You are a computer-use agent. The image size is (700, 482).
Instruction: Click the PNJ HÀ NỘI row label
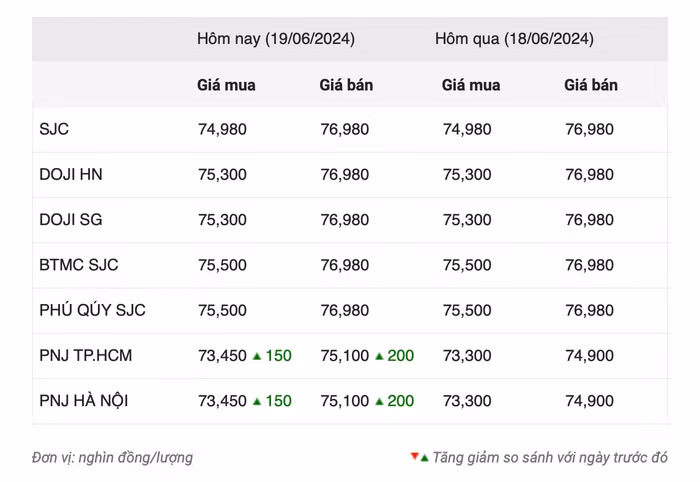(84, 401)
